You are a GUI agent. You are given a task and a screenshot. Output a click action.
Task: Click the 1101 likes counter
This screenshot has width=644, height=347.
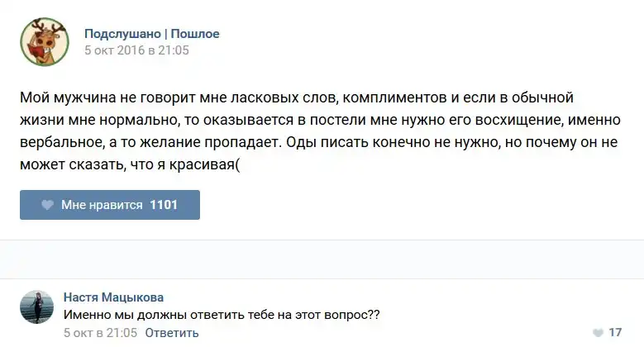pyautogui.click(x=164, y=205)
